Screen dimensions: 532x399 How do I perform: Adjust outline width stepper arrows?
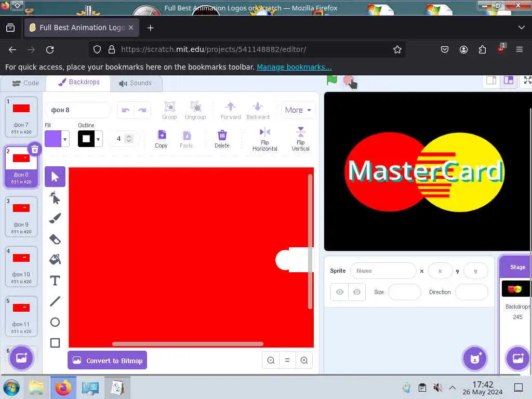[129, 138]
